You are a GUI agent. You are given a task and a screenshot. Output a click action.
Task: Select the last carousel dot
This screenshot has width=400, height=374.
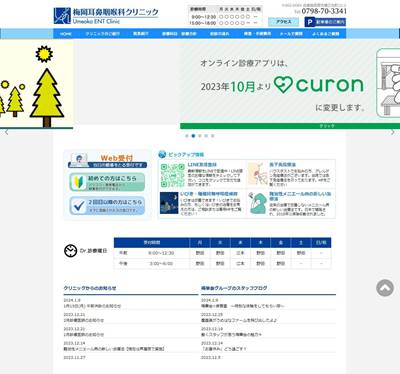213,136
